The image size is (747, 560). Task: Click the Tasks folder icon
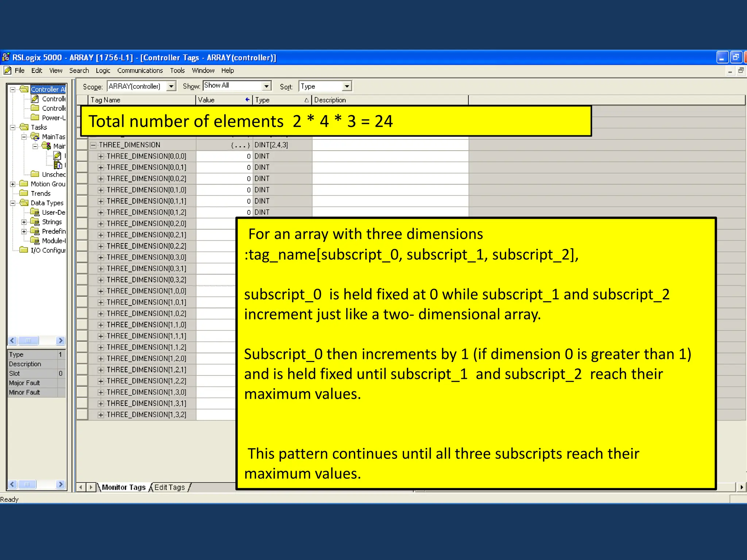coord(24,127)
